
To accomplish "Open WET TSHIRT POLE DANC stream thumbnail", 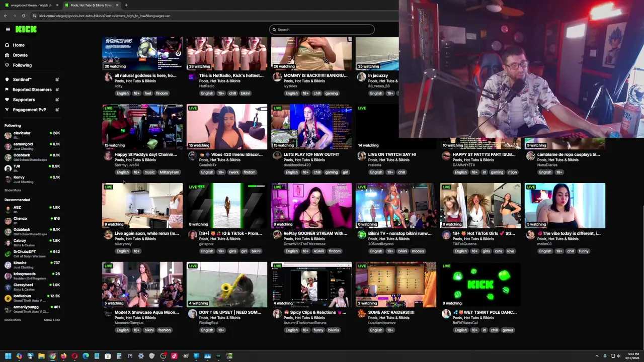I will (x=480, y=285).
